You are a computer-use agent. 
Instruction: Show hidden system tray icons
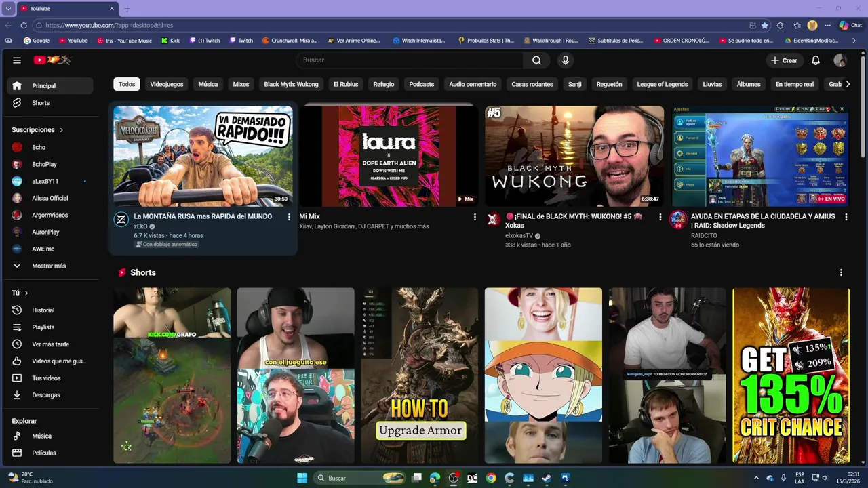coord(757,478)
